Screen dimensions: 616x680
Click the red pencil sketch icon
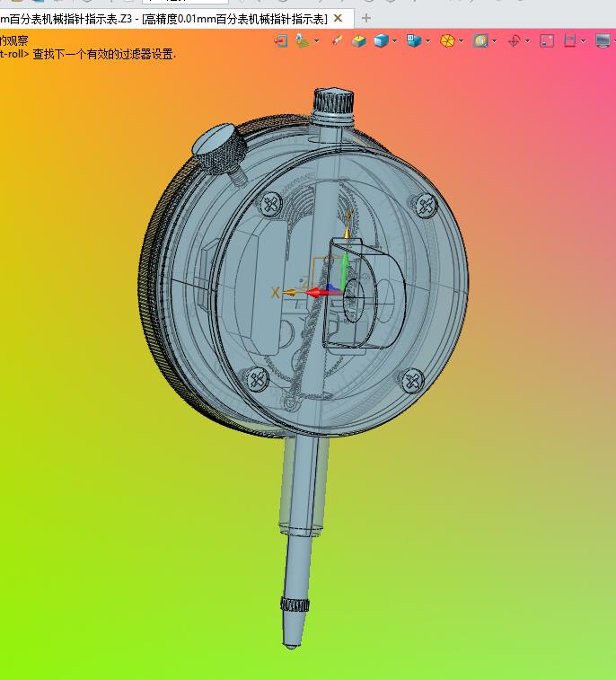337,40
